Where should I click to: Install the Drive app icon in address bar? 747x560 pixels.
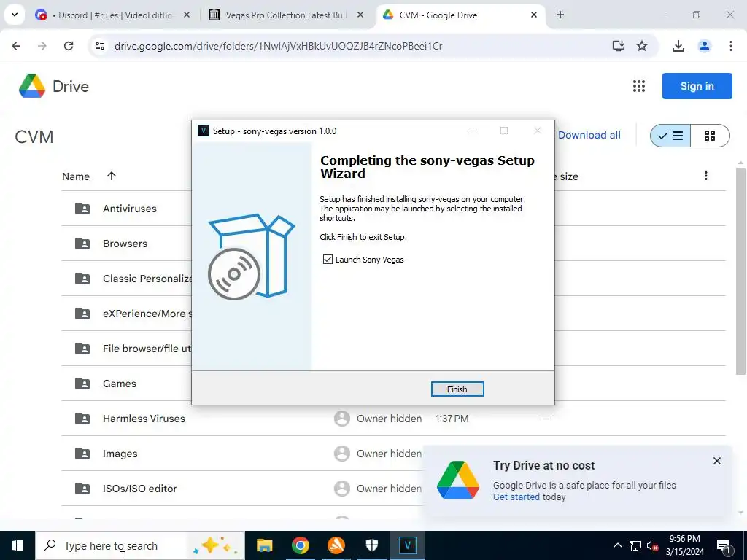[x=619, y=46]
